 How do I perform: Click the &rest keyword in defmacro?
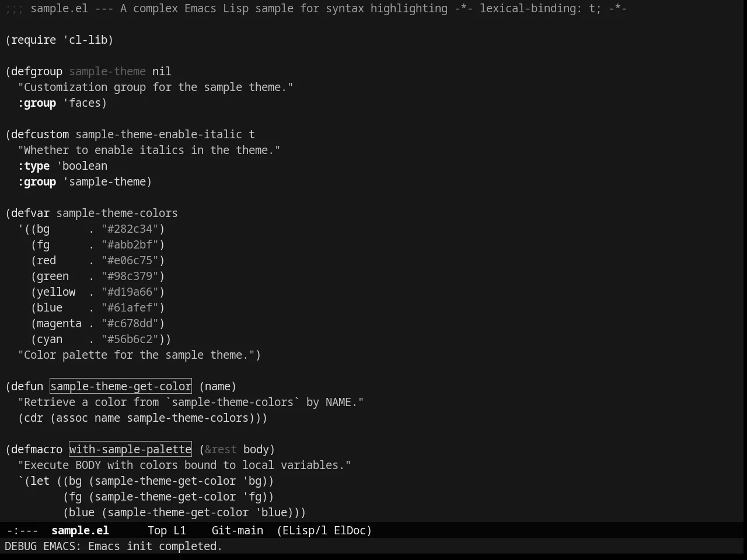(221, 449)
